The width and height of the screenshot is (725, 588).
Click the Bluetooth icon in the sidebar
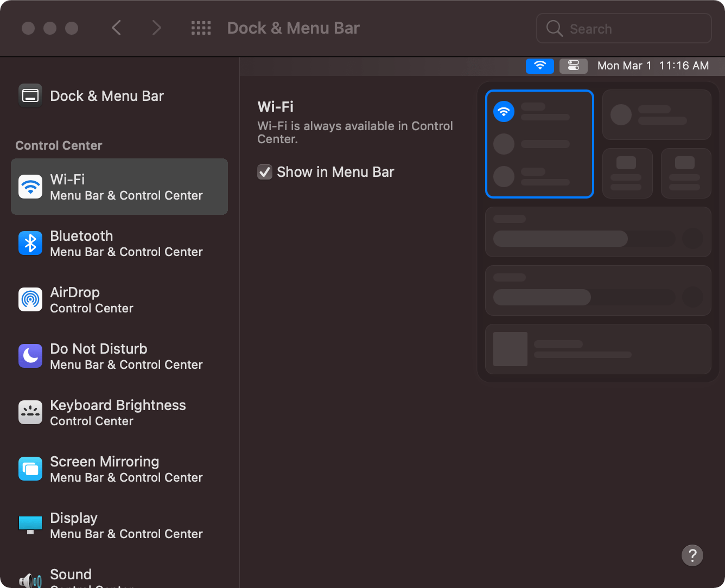pos(30,244)
